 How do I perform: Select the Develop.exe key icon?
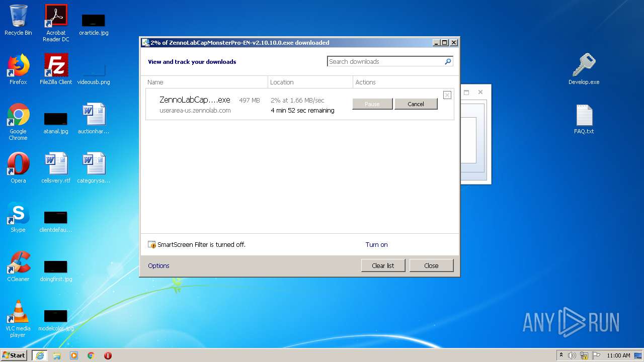pos(584,69)
